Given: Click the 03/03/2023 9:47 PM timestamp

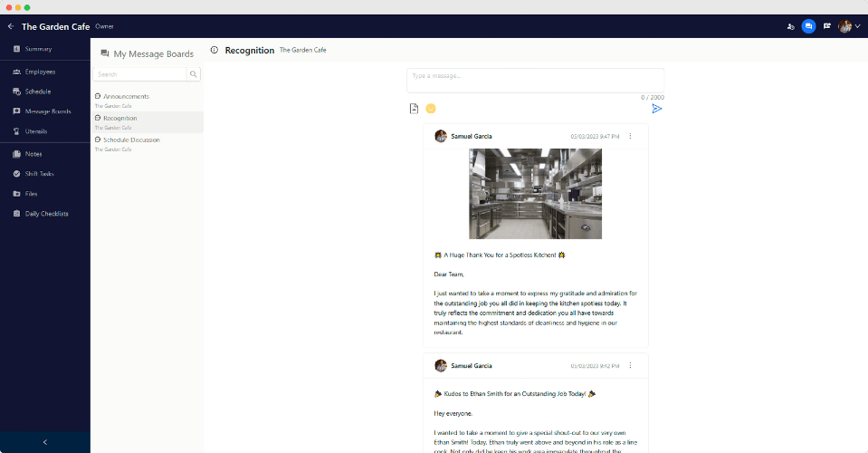Looking at the screenshot, I should click(595, 136).
